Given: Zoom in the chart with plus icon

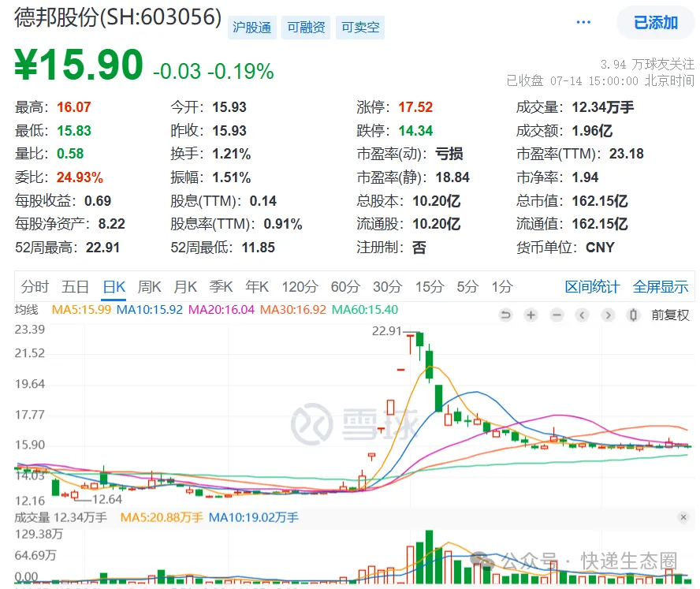Looking at the screenshot, I should (x=531, y=315).
